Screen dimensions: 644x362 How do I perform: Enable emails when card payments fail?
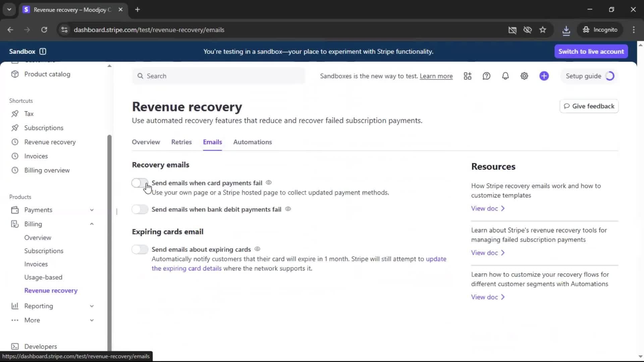pos(140,183)
